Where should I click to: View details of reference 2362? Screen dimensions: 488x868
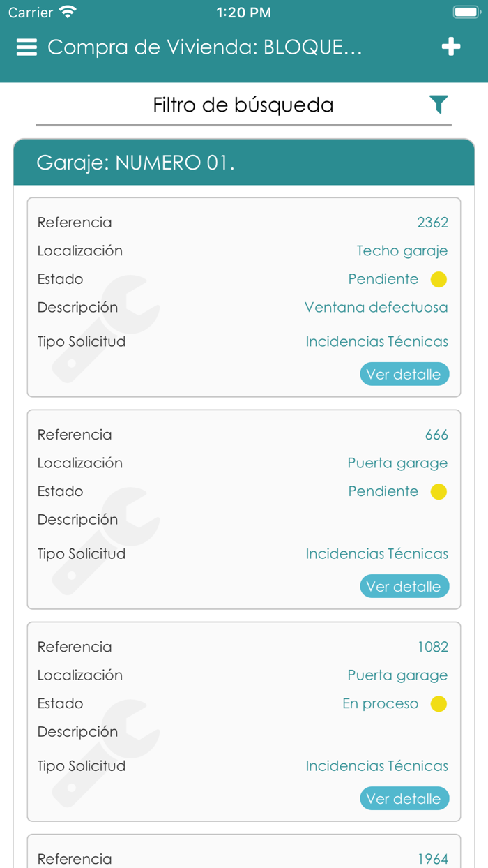point(404,374)
